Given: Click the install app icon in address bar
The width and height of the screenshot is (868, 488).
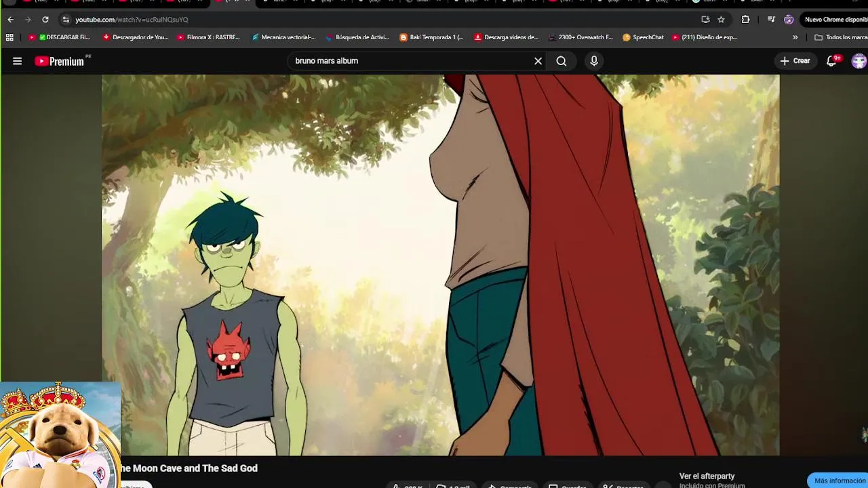Looking at the screenshot, I should (705, 20).
